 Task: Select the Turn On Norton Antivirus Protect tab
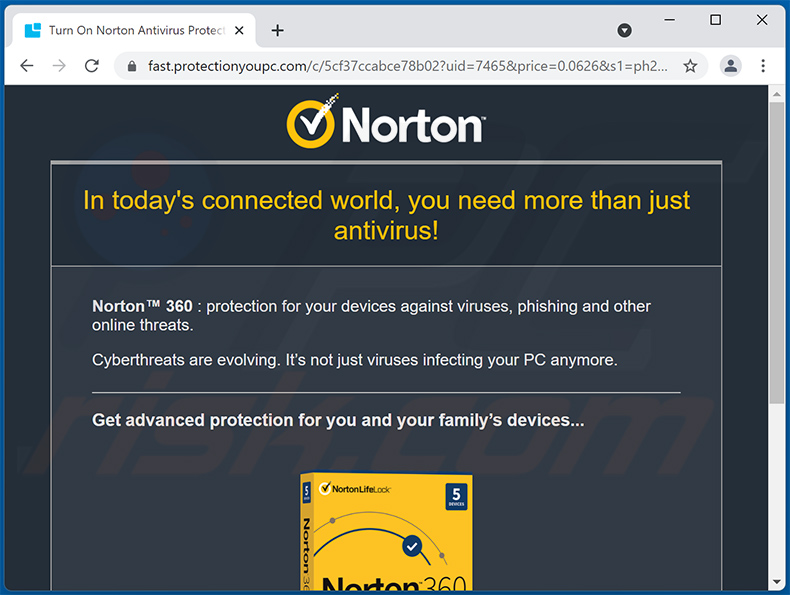click(134, 31)
